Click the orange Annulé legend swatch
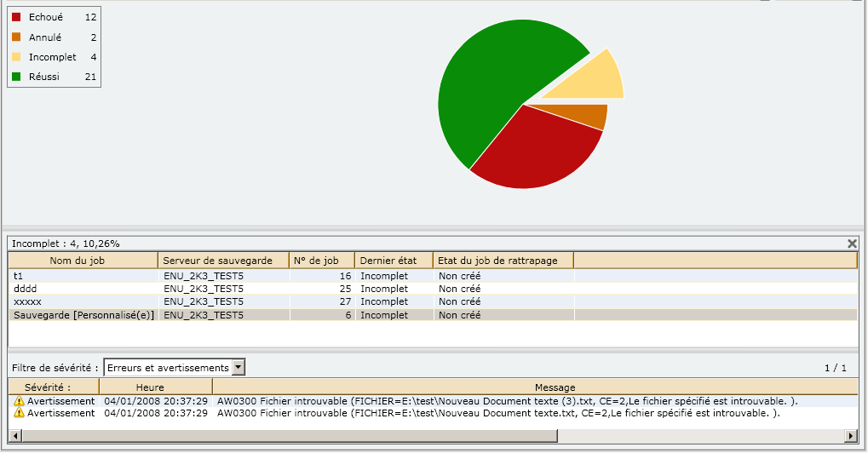Image resolution: width=868 pixels, height=453 pixels. [16, 37]
